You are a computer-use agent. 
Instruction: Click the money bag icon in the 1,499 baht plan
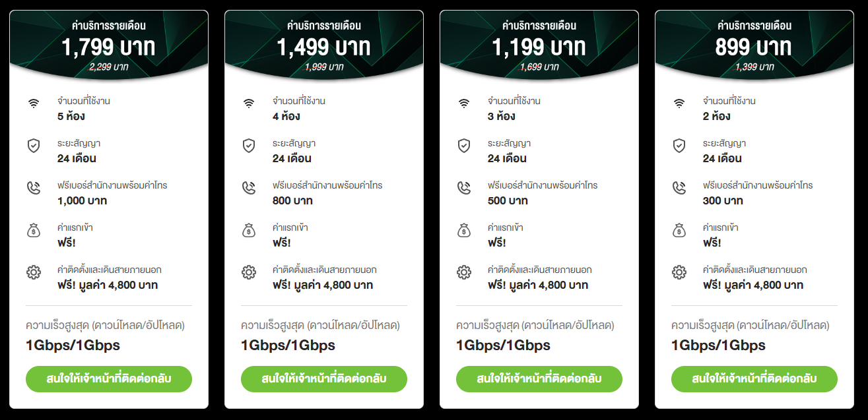click(249, 230)
